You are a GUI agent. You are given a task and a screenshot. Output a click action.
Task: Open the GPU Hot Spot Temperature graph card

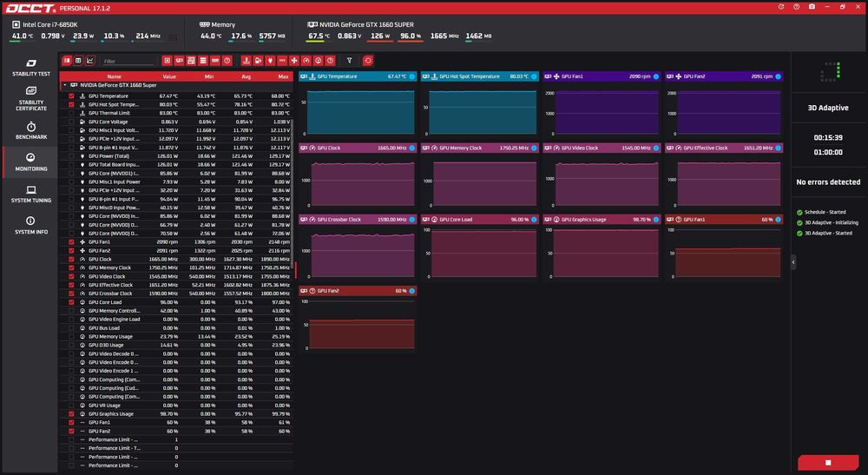point(479,104)
